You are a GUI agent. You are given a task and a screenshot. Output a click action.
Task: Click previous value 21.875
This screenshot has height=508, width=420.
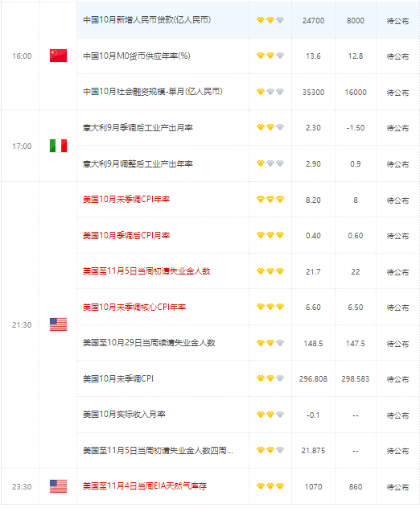coord(313,451)
